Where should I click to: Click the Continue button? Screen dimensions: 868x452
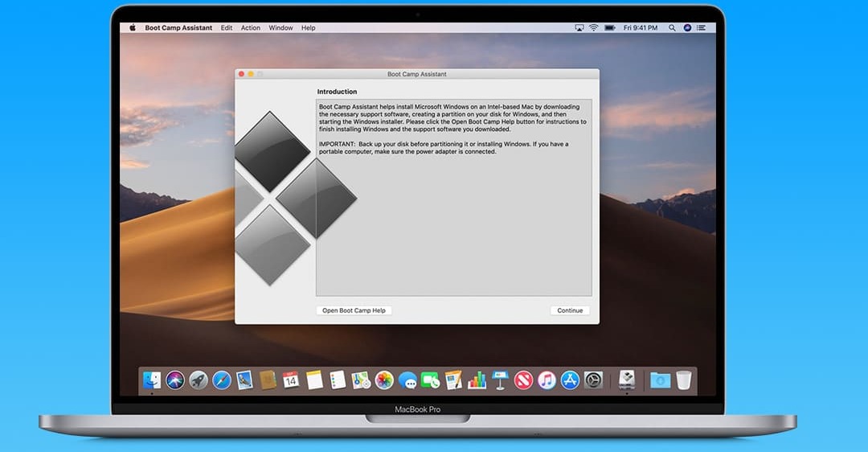570,310
